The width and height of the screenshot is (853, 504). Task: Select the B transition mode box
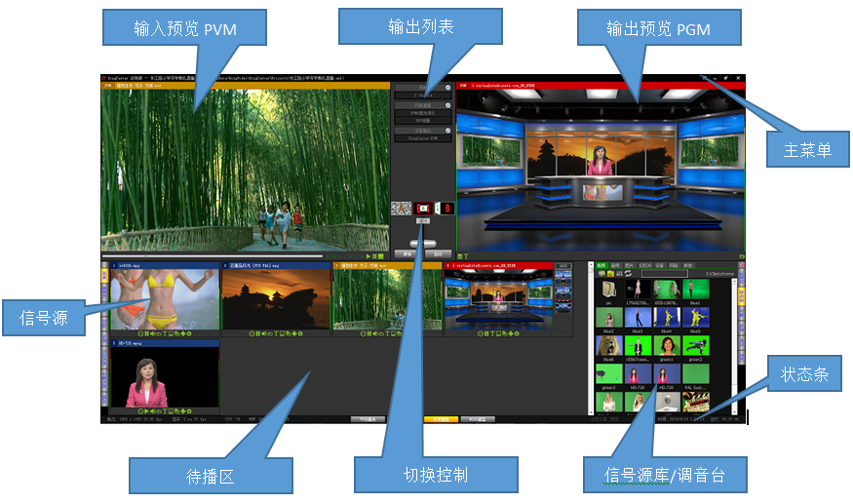[x=446, y=208]
